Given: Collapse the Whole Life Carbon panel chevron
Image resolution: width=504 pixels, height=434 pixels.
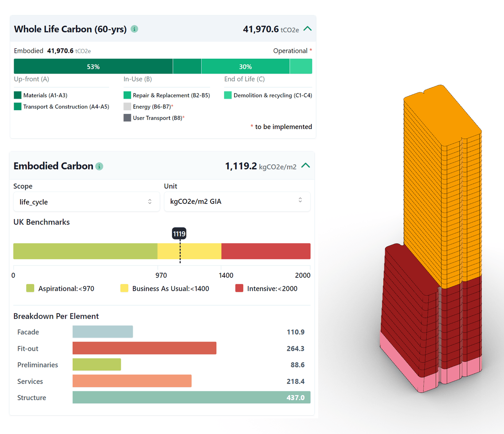Looking at the screenshot, I should 307,29.
